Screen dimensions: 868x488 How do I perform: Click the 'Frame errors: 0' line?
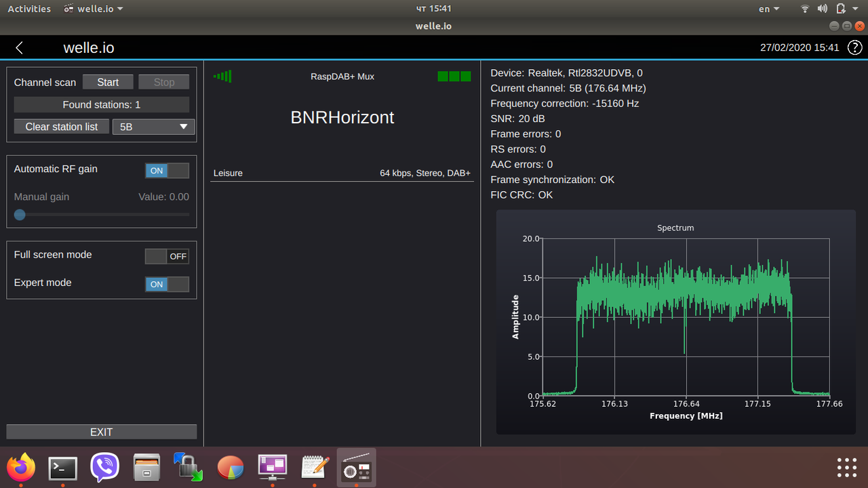pyautogui.click(x=526, y=134)
